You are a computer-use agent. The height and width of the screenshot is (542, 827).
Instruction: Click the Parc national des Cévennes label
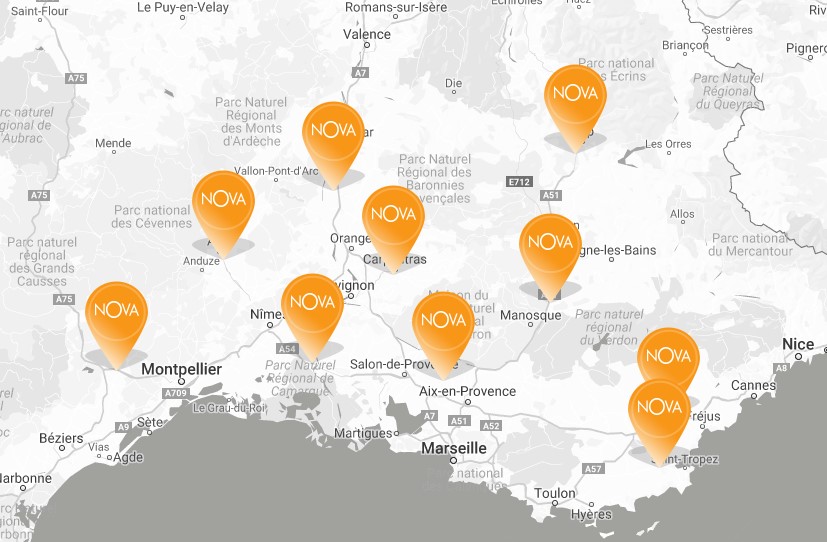coord(152,217)
